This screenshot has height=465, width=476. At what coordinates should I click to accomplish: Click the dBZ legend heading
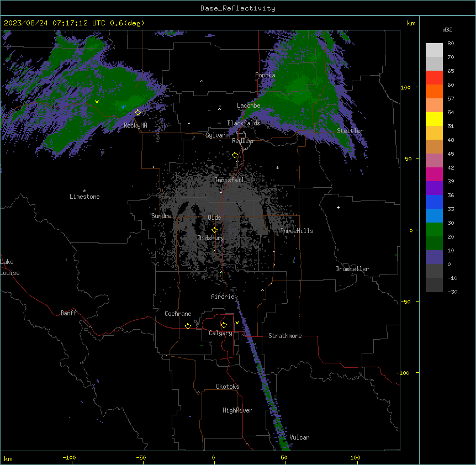(447, 30)
